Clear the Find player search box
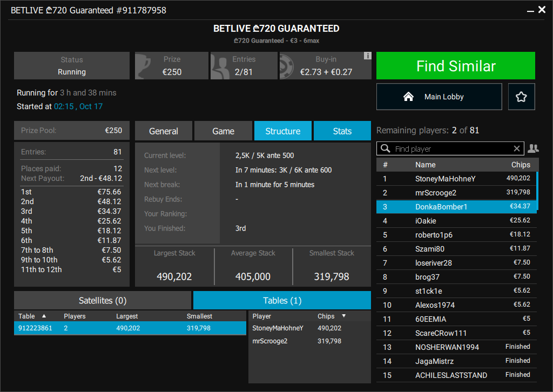Screen dimensions: 553x392 click(517, 148)
